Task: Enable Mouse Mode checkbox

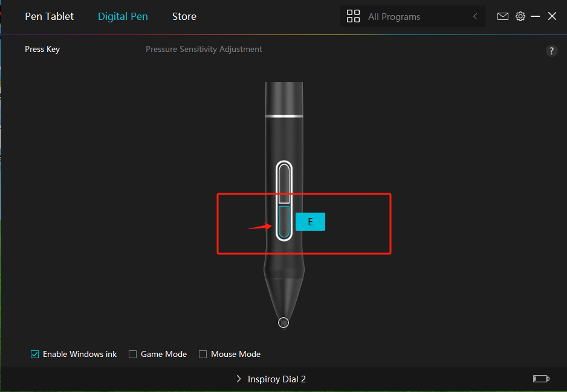Action: (x=203, y=354)
